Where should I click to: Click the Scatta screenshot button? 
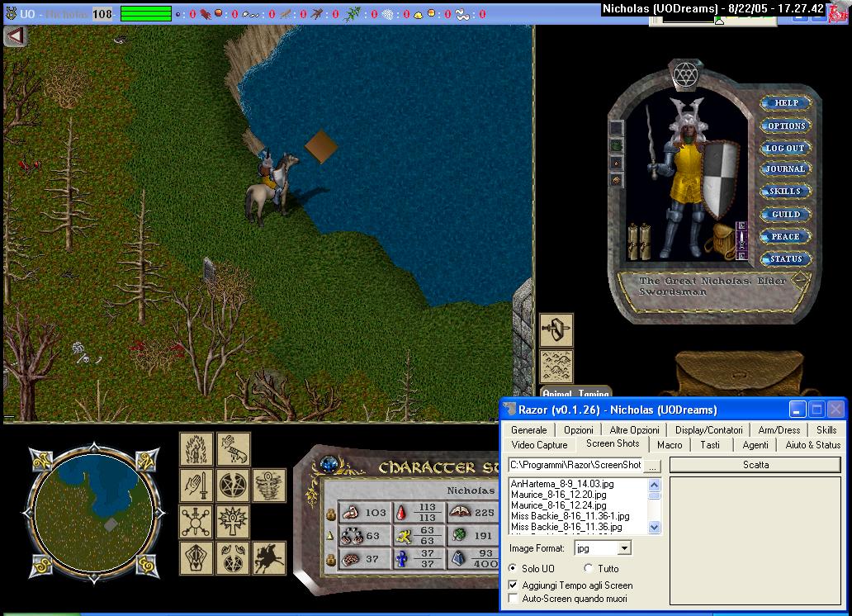tap(755, 465)
